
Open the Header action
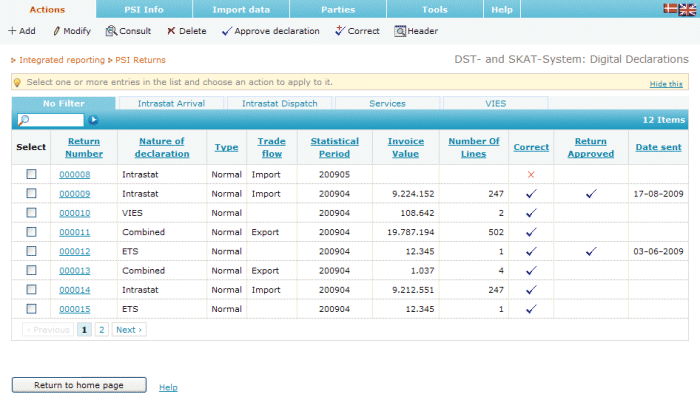pyautogui.click(x=416, y=31)
